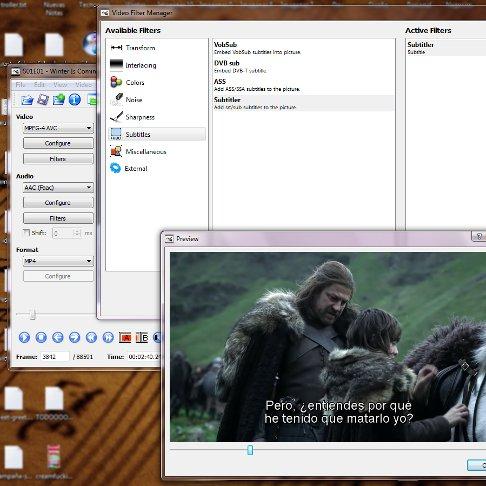Viewport: 486px width, 486px height.
Task: Choose the DVB sub filter
Action: pyautogui.click(x=303, y=66)
